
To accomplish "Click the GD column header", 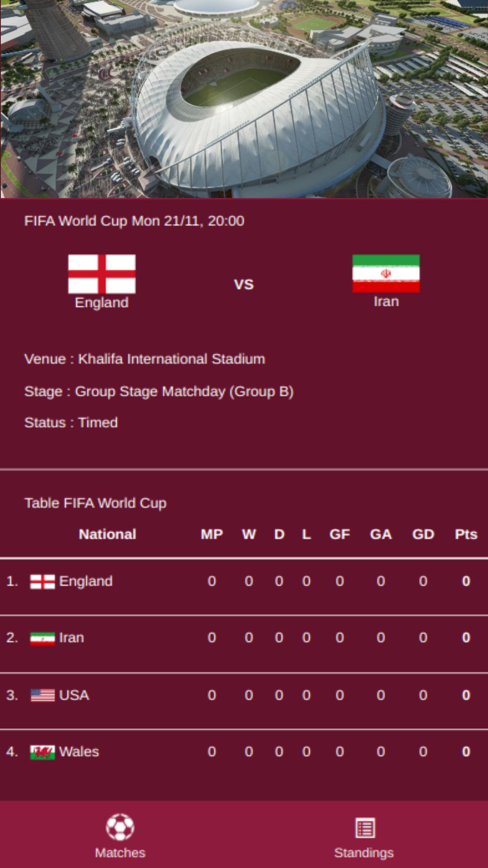I will click(423, 534).
